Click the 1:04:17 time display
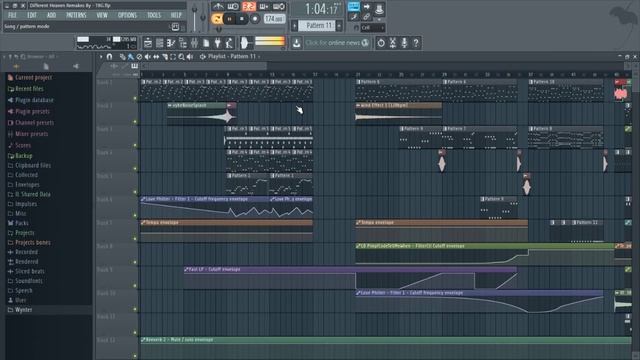The image size is (640, 360). 322,9
